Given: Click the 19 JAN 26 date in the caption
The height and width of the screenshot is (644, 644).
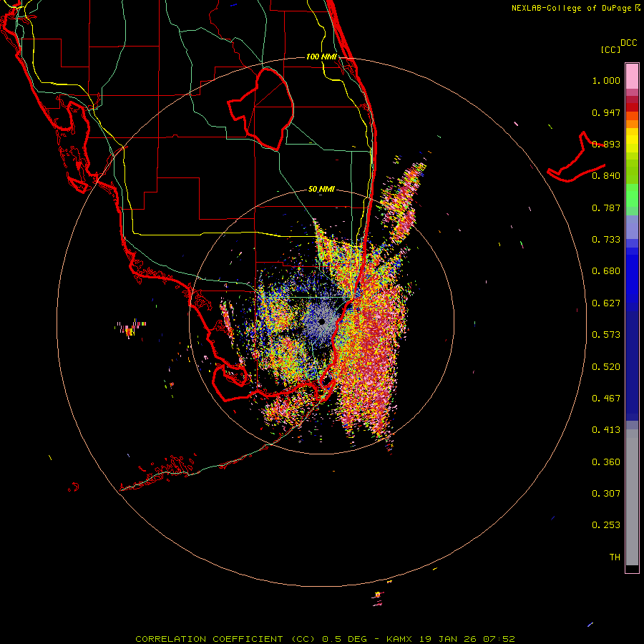Looking at the screenshot, I should click(447, 639).
